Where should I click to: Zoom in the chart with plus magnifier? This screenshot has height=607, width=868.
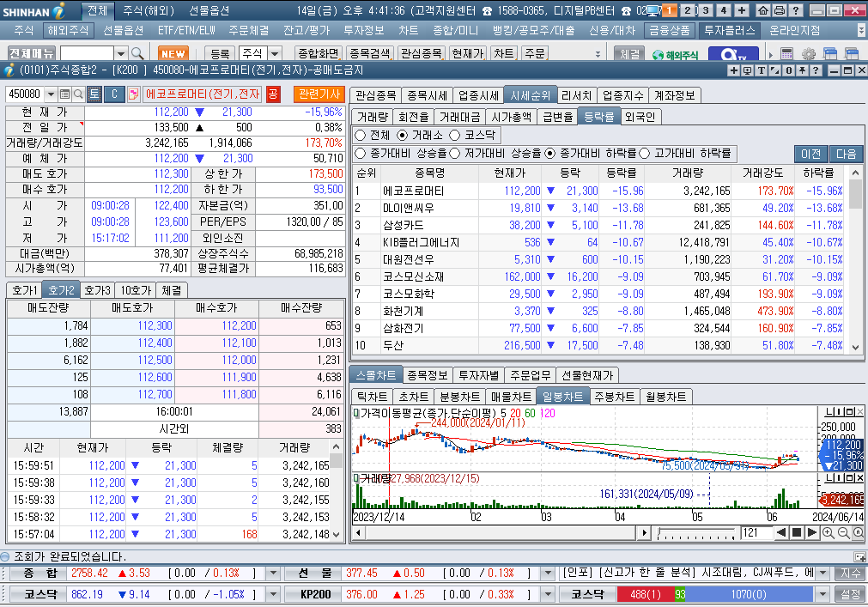[829, 533]
